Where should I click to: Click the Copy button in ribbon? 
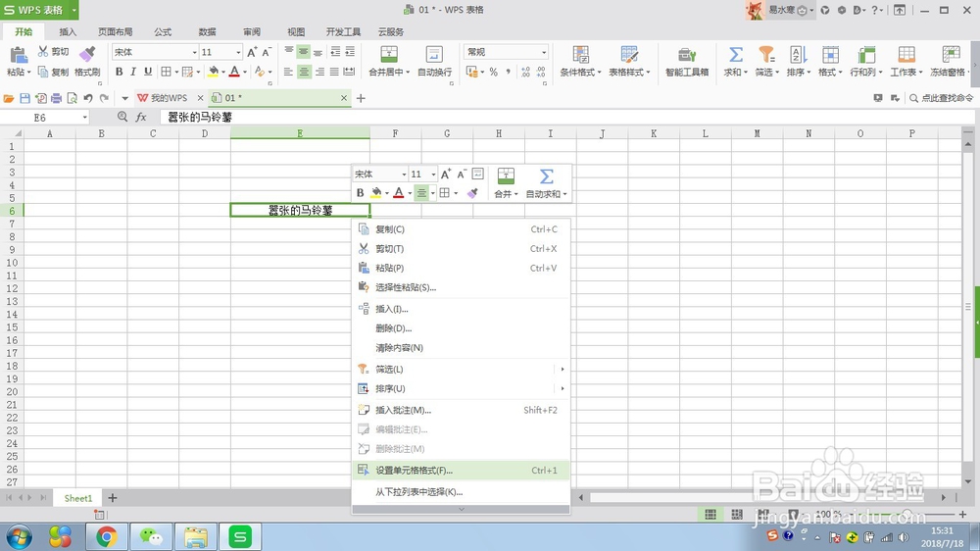(53, 72)
